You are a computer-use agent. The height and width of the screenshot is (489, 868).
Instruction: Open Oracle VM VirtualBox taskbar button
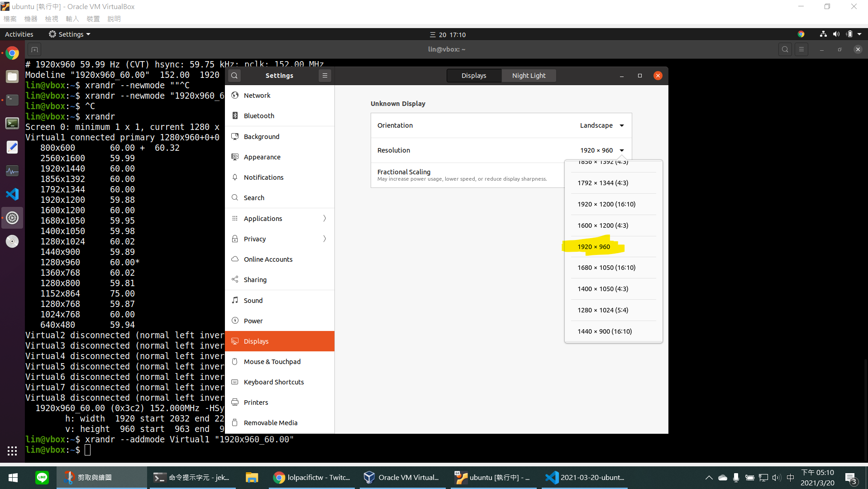(x=402, y=477)
